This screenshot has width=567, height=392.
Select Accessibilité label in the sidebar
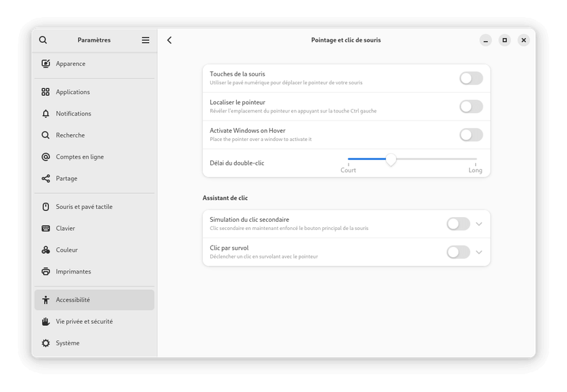tap(73, 300)
